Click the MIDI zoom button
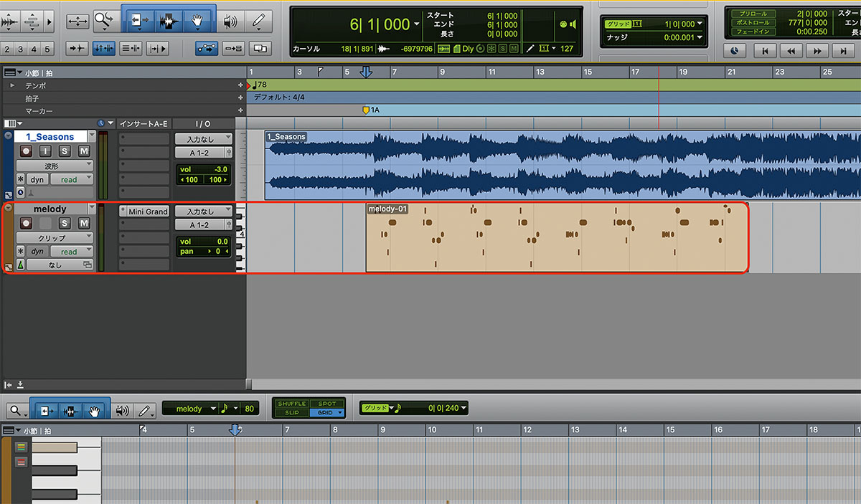Viewport: 861px width, 504px height. point(32,22)
